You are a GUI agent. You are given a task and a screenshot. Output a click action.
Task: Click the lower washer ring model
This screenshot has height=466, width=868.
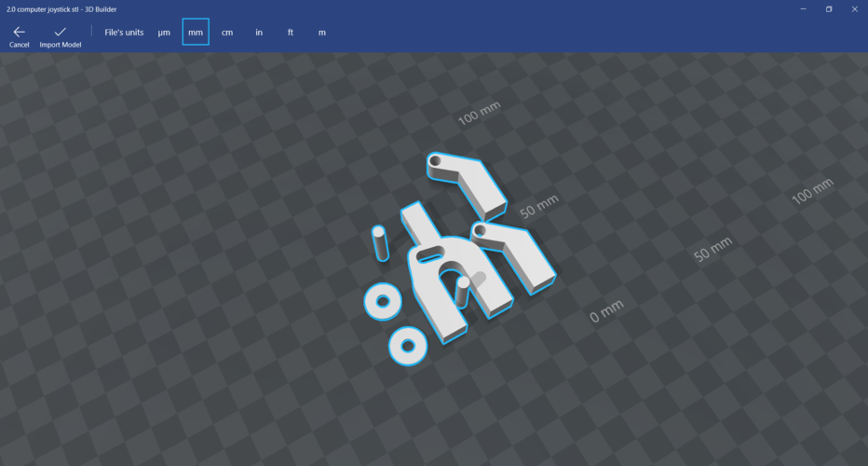(408, 347)
